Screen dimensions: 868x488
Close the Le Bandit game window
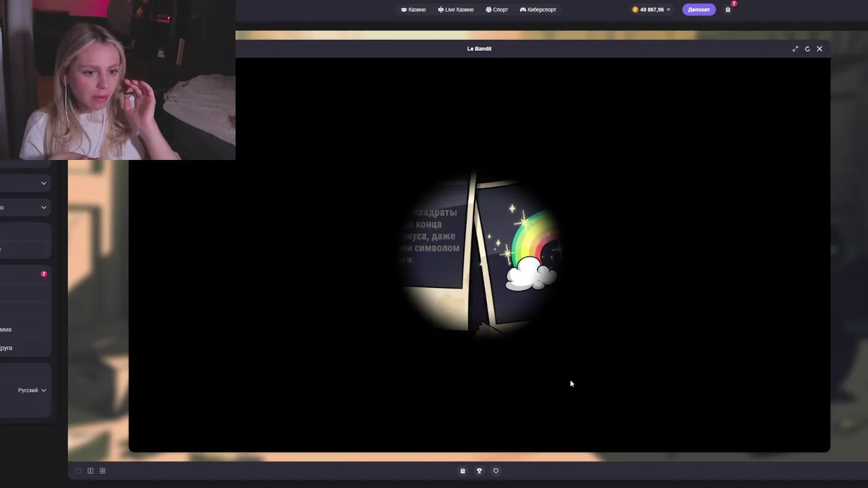819,49
